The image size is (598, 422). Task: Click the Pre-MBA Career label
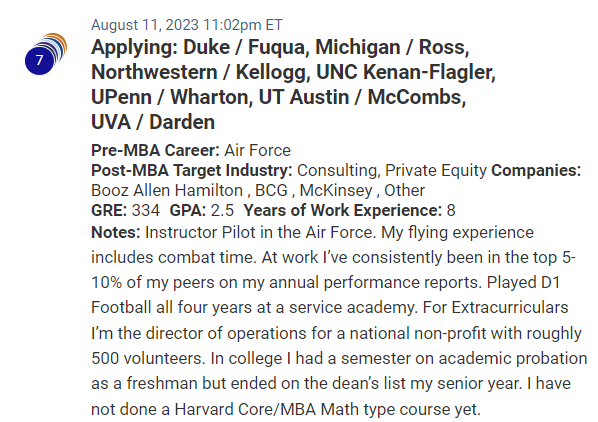[x=155, y=150]
